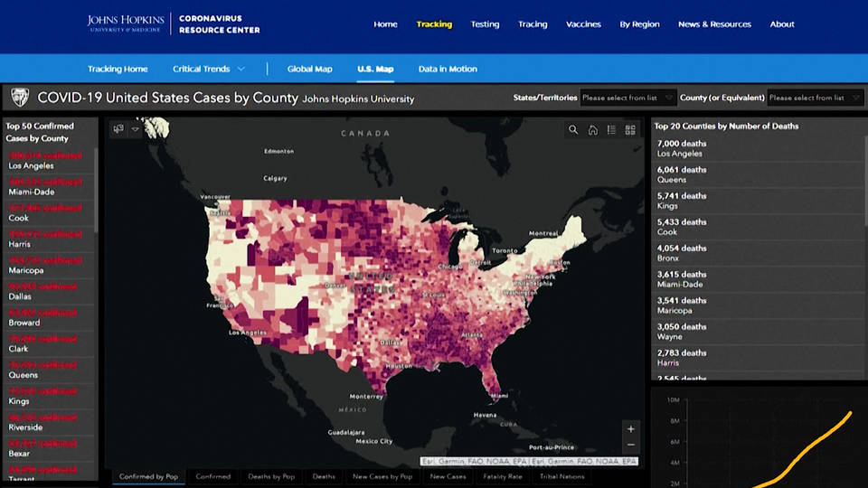Expand the Critical Trends submenu
The height and width of the screenshot is (488, 868).
[x=209, y=69]
